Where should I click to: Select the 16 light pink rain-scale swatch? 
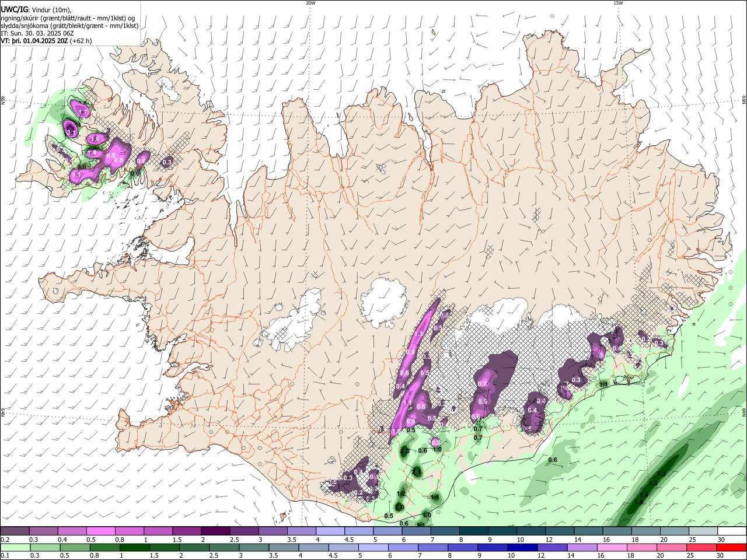tap(612, 548)
